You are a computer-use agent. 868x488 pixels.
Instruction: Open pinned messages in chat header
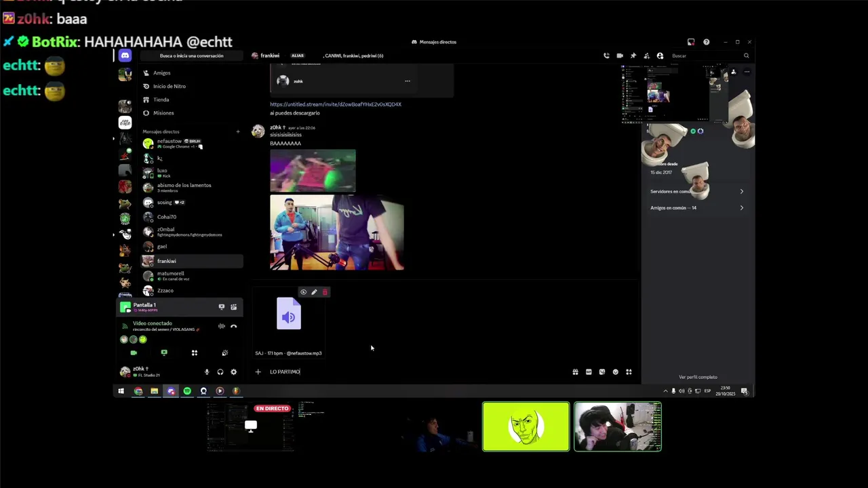click(x=633, y=56)
